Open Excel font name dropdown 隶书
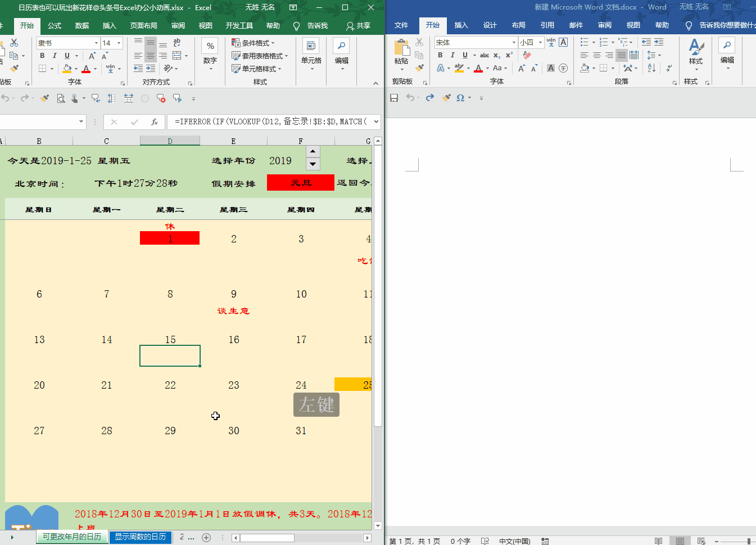Viewport: 756px width, 545px height. point(96,43)
